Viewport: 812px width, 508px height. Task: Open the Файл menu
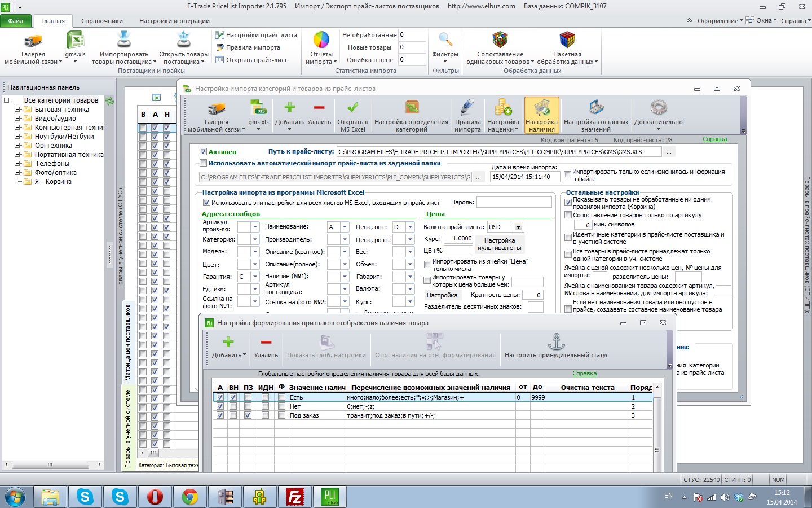[x=16, y=21]
